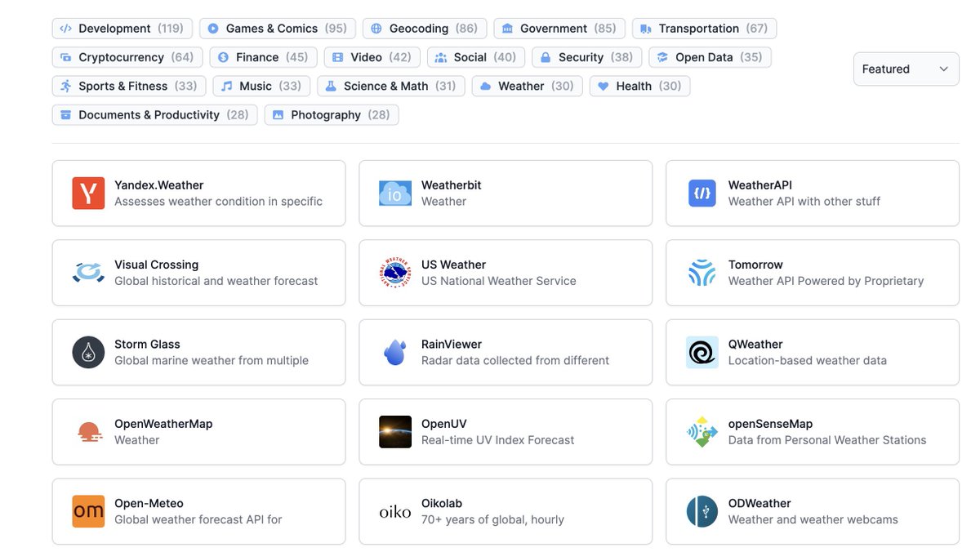
Task: Click the openSenseMap logo icon
Action: tap(702, 432)
